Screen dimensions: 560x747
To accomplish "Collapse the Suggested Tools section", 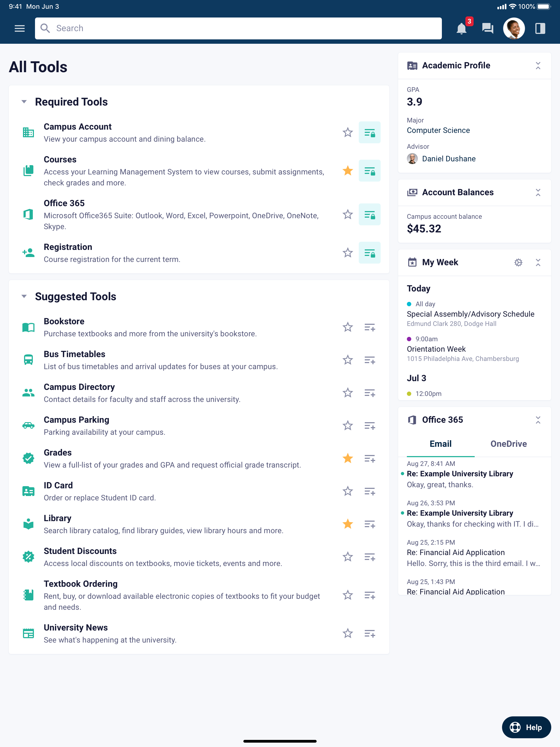I will [x=24, y=296].
